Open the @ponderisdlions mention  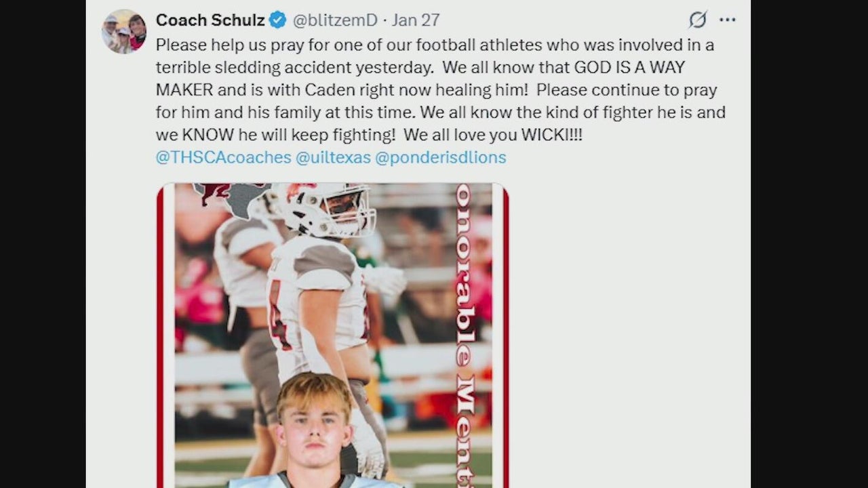(440, 157)
